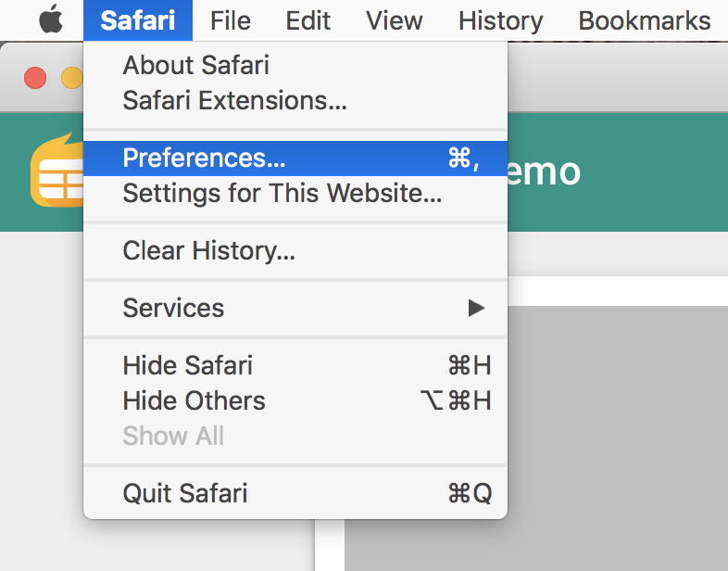The width and height of the screenshot is (728, 571).
Task: Select Preferences… in the Safari menu
Action: [295, 159]
